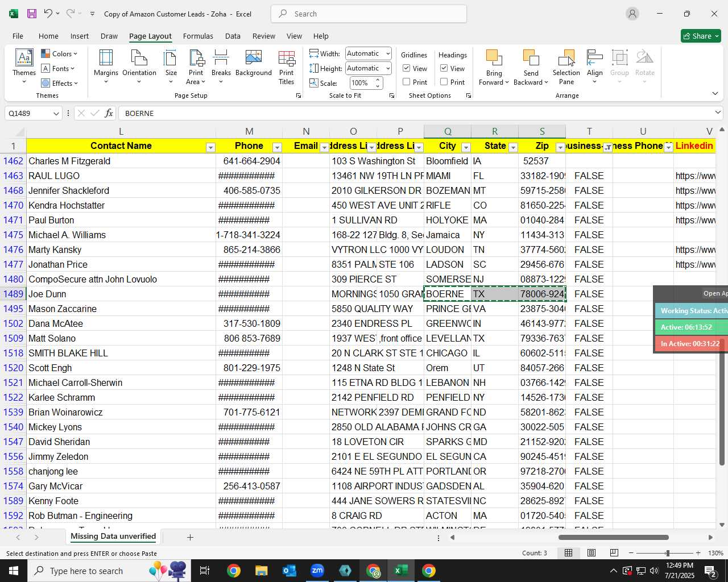Open Sheet Options dialog launcher

click(x=469, y=95)
